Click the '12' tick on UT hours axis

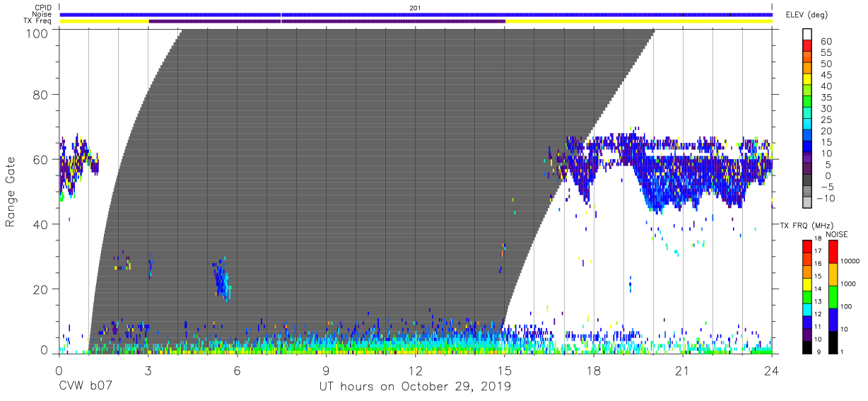tap(415, 370)
